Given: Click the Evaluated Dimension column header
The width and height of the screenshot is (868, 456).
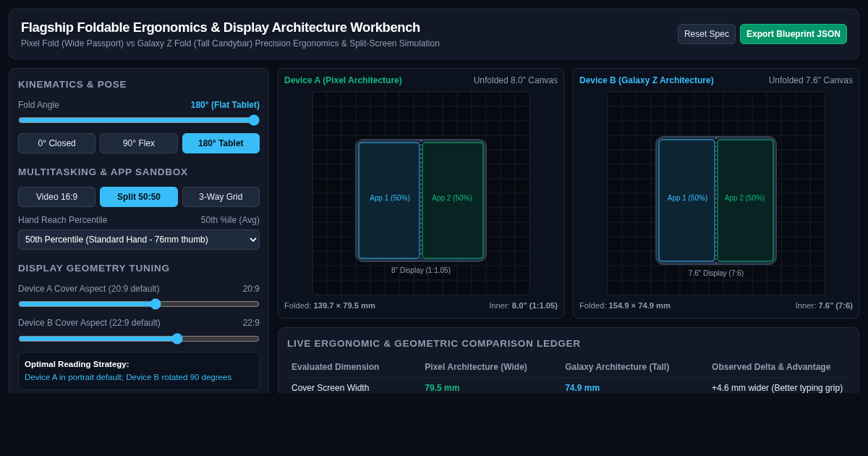Looking at the screenshot, I should click(335, 367).
